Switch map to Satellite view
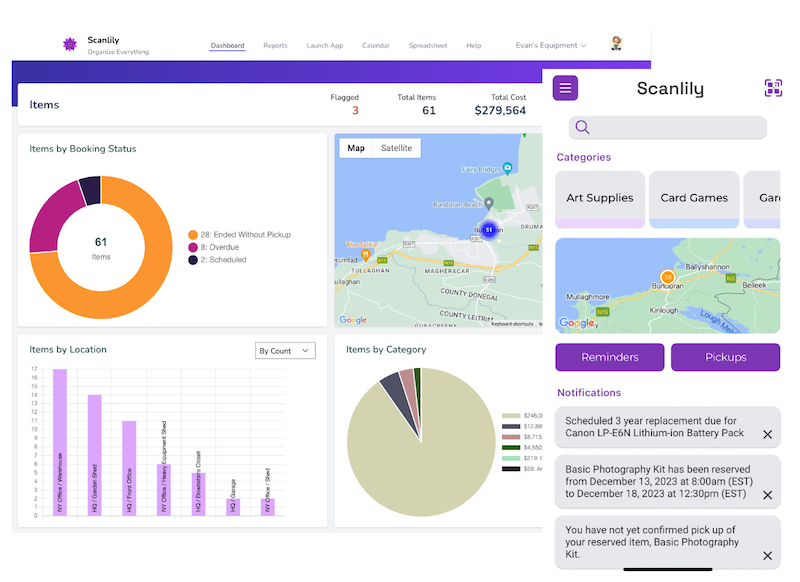The width and height of the screenshot is (800, 582). [x=396, y=148]
